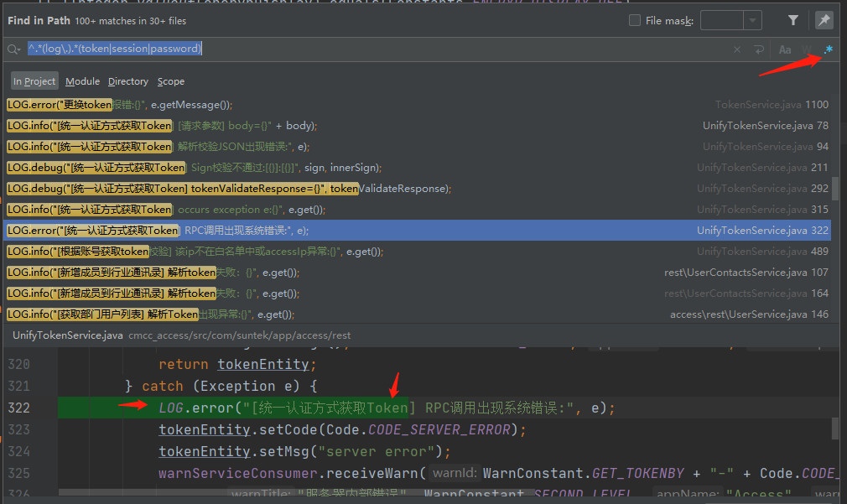Select result access\rest\UserService.java 146
The width and height of the screenshot is (847, 504).
pos(417,314)
